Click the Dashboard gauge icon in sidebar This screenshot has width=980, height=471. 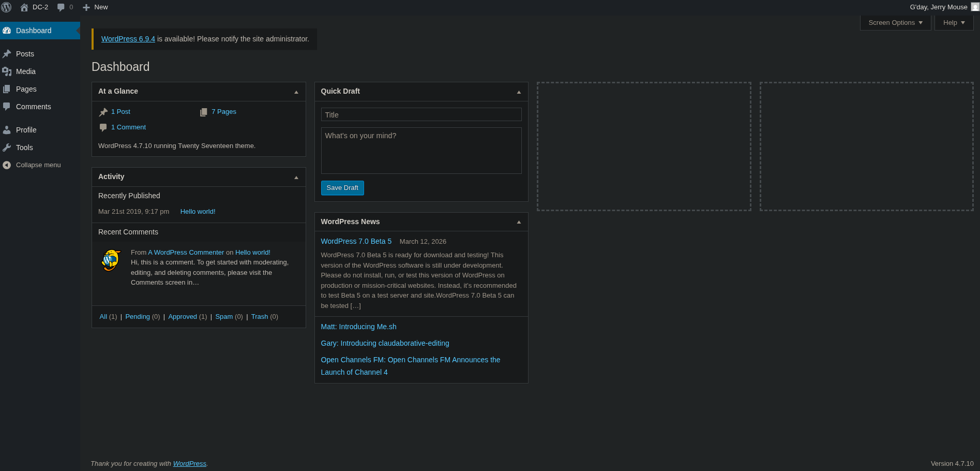tap(7, 31)
